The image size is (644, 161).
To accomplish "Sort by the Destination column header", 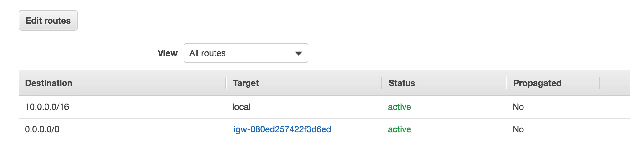I will tap(49, 83).
